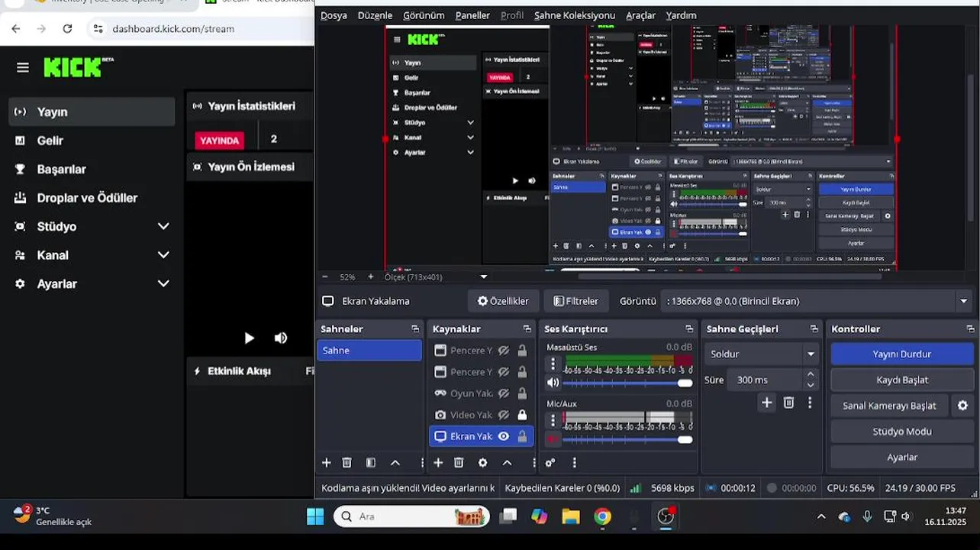Unmute the Mic/Aux channel

(x=553, y=439)
